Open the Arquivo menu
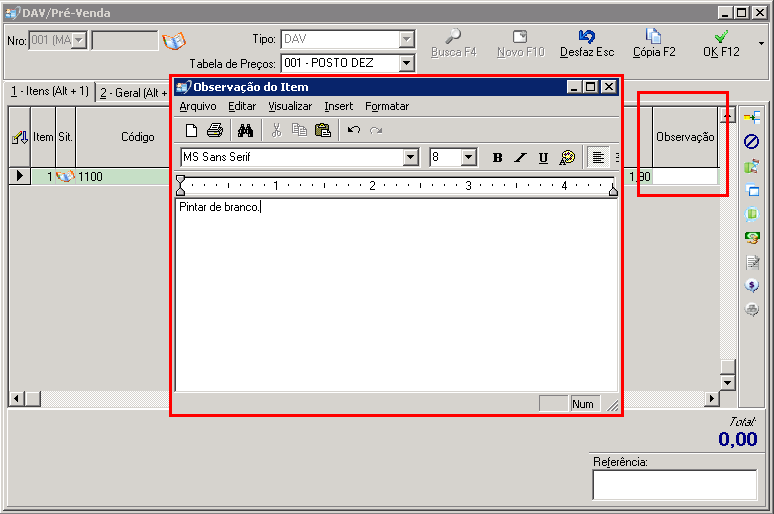Viewport: 774px width, 514px height. pos(198,106)
